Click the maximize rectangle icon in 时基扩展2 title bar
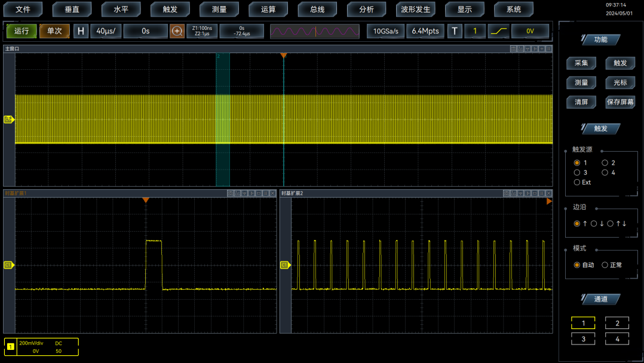This screenshot has width=644, height=363. 535,193
